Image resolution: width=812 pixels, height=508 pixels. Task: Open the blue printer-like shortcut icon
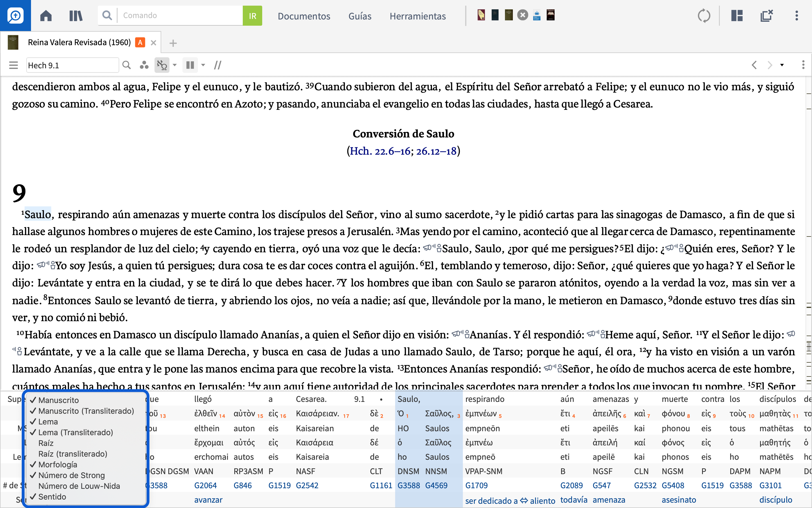pos(537,16)
